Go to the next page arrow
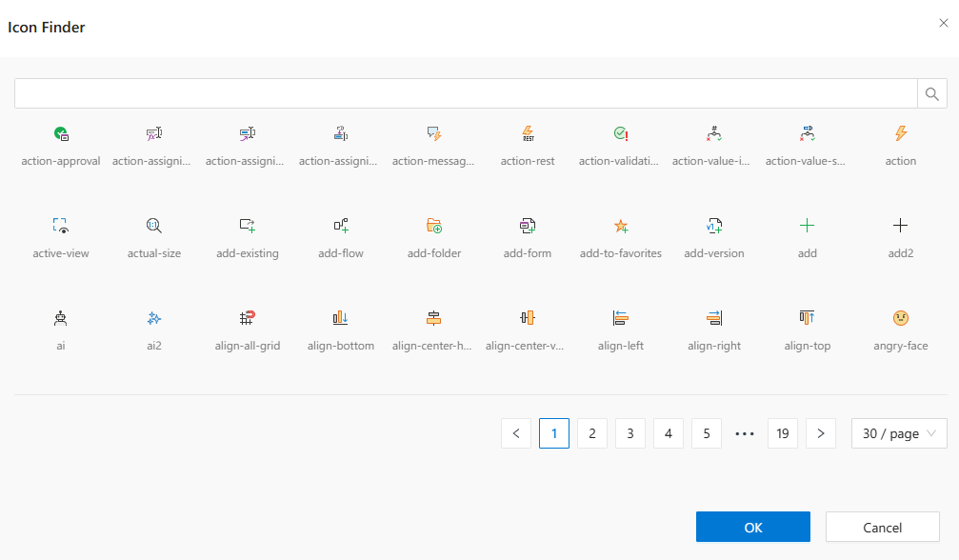Viewport: 959px width, 560px height. coord(821,433)
